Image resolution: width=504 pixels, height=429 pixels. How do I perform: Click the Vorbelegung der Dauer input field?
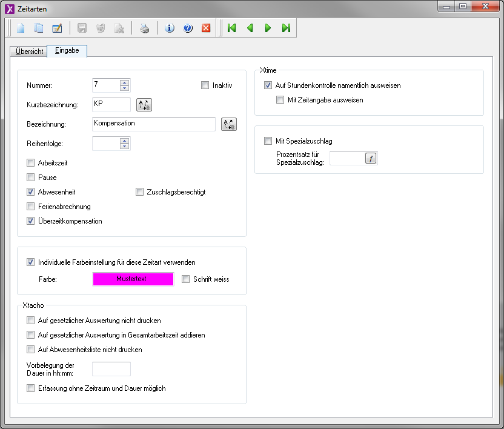[111, 369]
